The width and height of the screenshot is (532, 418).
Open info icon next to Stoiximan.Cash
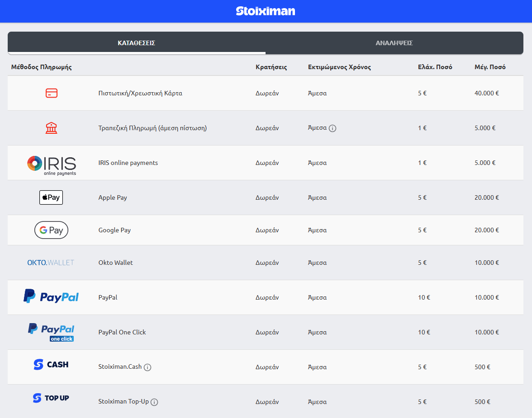(147, 367)
